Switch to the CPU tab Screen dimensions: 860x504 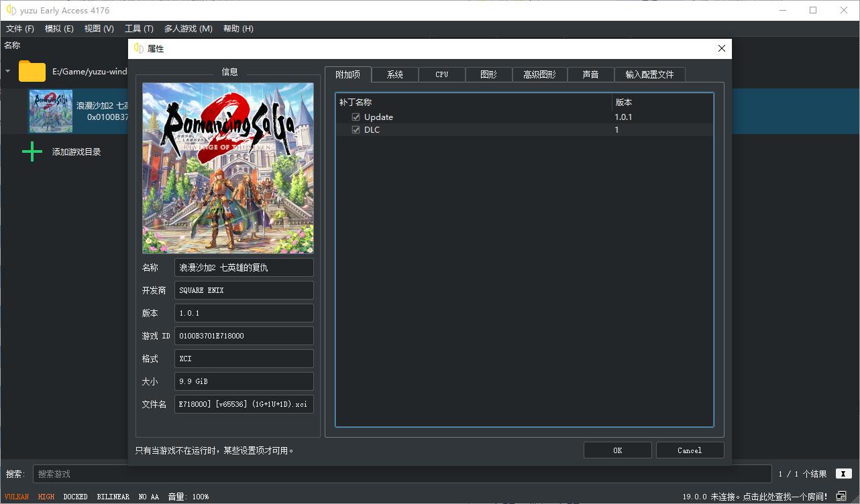coord(441,74)
